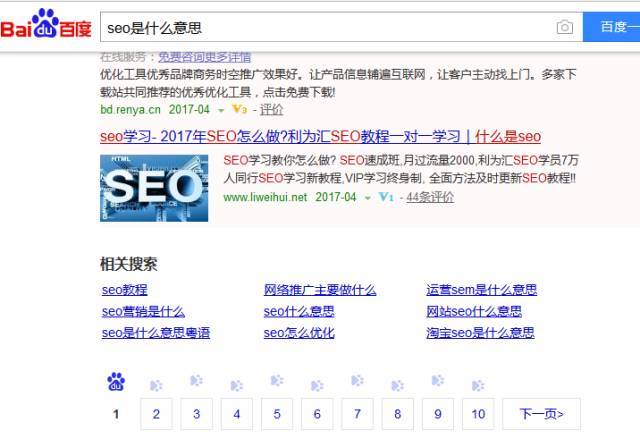Click bd.renya.cn green URL text

(130, 109)
